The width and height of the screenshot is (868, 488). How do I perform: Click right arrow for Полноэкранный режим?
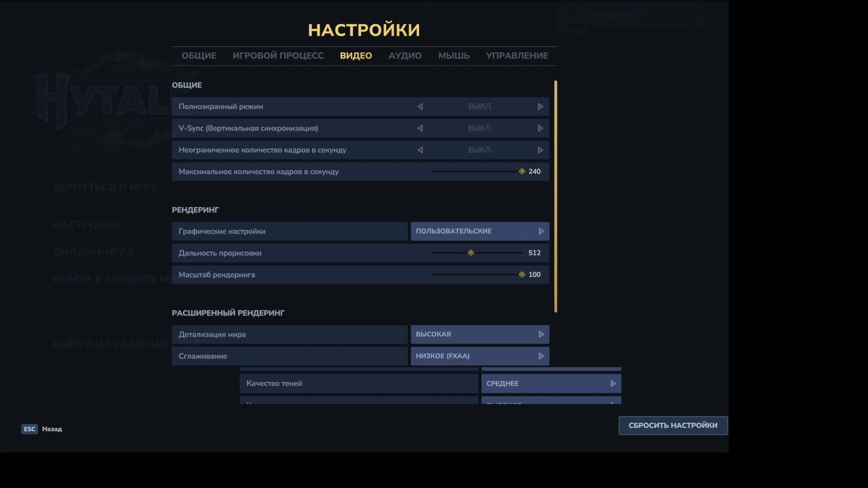click(540, 107)
